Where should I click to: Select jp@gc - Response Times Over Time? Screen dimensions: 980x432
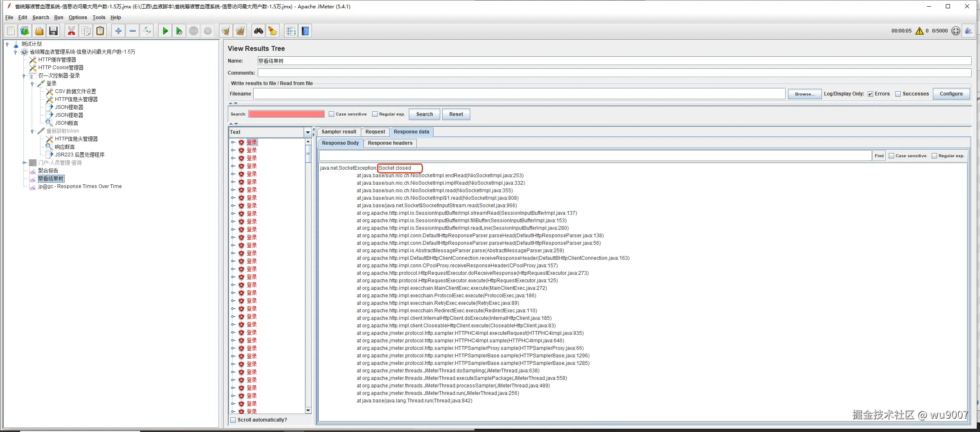pos(80,186)
